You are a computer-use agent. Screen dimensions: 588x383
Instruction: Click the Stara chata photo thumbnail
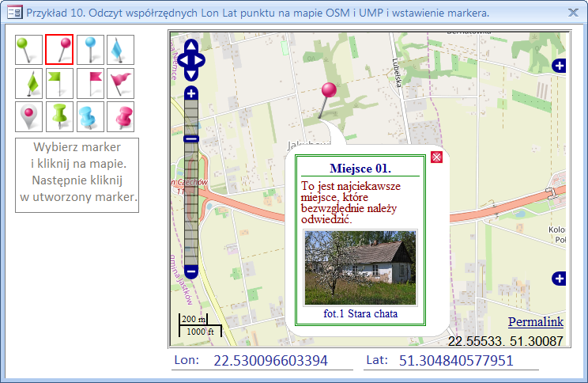[x=360, y=267]
